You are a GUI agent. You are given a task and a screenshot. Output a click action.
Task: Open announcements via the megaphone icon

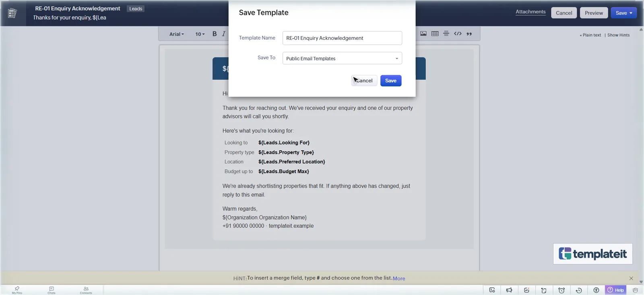click(x=509, y=290)
